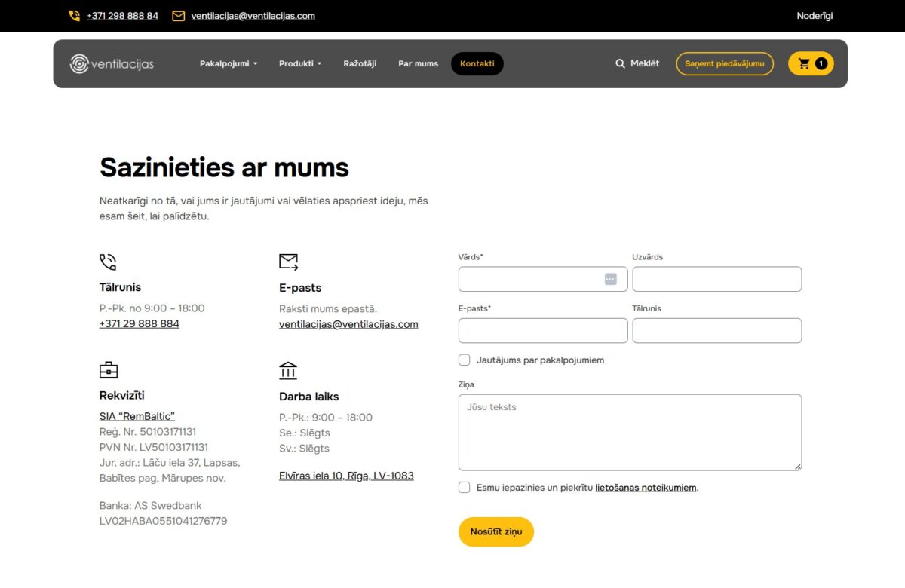Click the PVN Nr. LV50103171131 text
The image size is (905, 588).
pos(154,447)
